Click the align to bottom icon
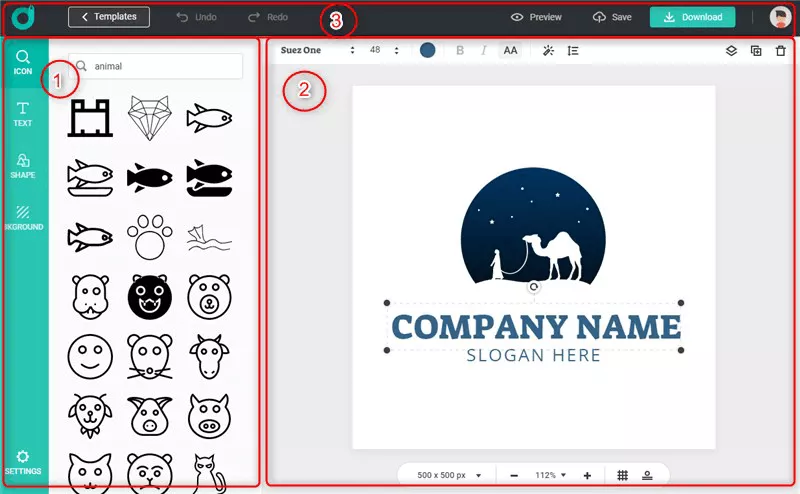The image size is (800, 494). (648, 475)
